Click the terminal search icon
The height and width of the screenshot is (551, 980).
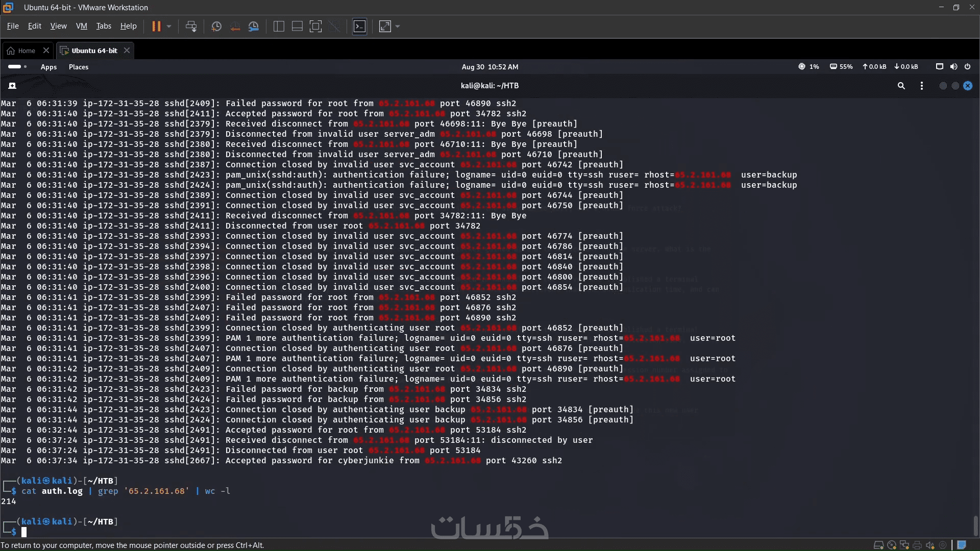pyautogui.click(x=901, y=86)
